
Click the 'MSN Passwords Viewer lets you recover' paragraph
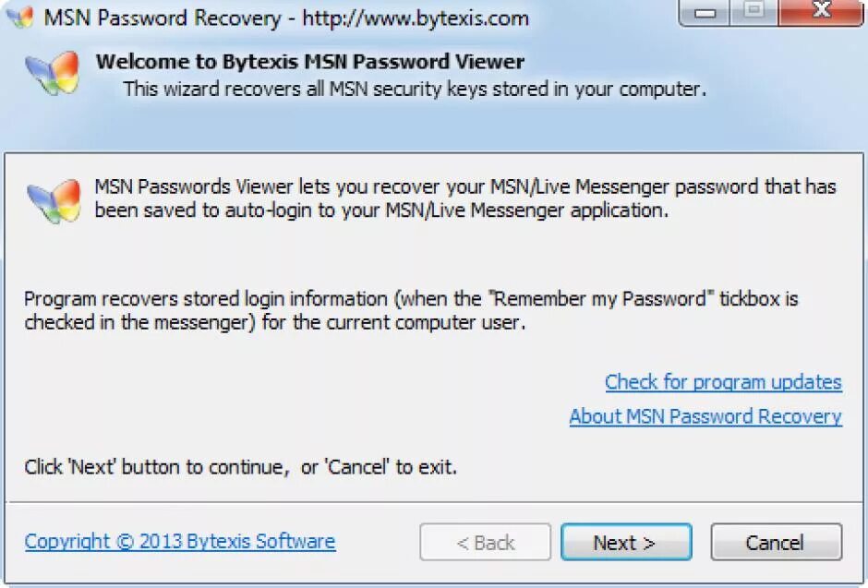(464, 198)
